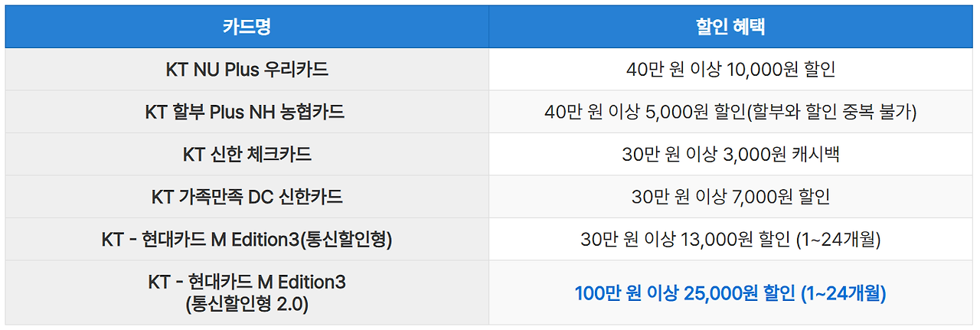
Task: Click the 카드명 column header
Action: coord(247,27)
